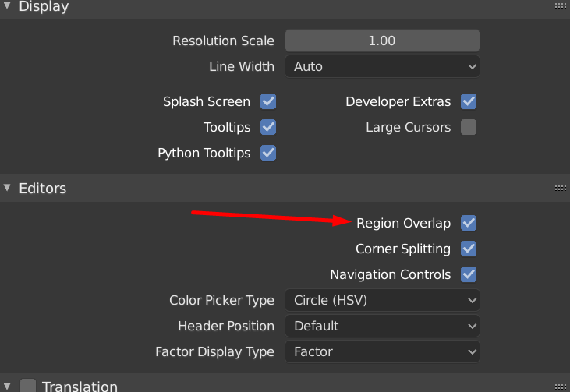570x392 pixels.
Task: Uncheck Python Tooltips
Action: point(269,153)
